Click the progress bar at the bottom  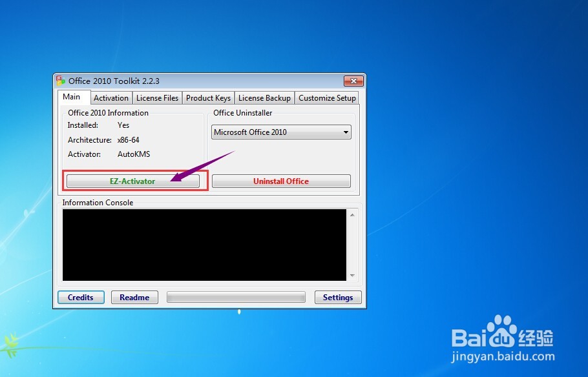point(236,297)
